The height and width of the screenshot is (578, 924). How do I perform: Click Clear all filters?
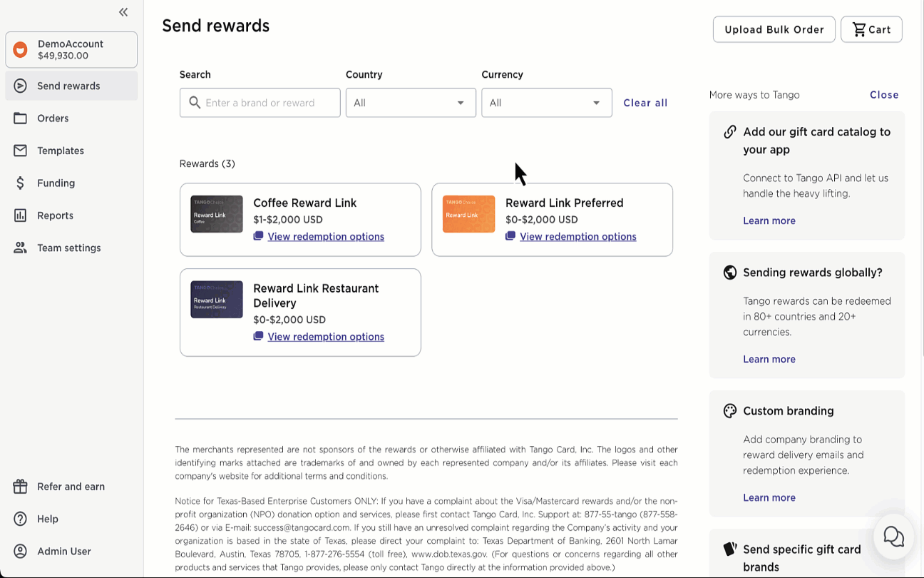[x=645, y=103]
